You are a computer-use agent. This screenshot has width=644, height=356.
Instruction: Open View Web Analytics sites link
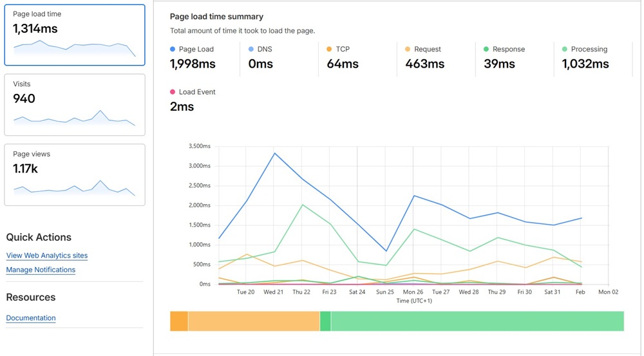[x=47, y=256]
